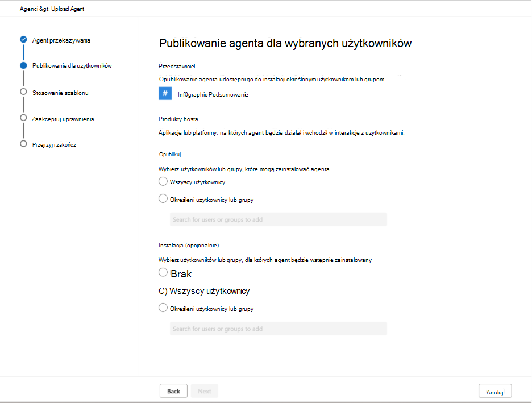Go to Publikowanie dla użytkowników step
This screenshot has width=532, height=403.
coord(72,65)
